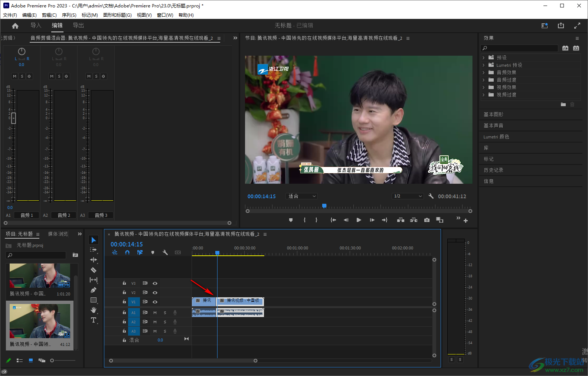Open the 序列(S) menu
Image resolution: width=588 pixels, height=376 pixels.
click(x=69, y=15)
